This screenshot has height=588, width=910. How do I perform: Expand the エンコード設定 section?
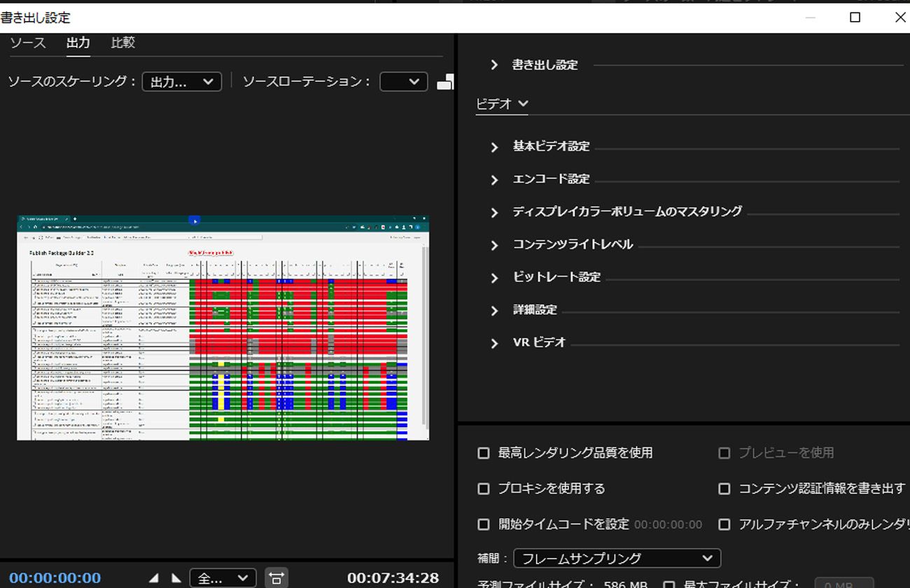495,179
